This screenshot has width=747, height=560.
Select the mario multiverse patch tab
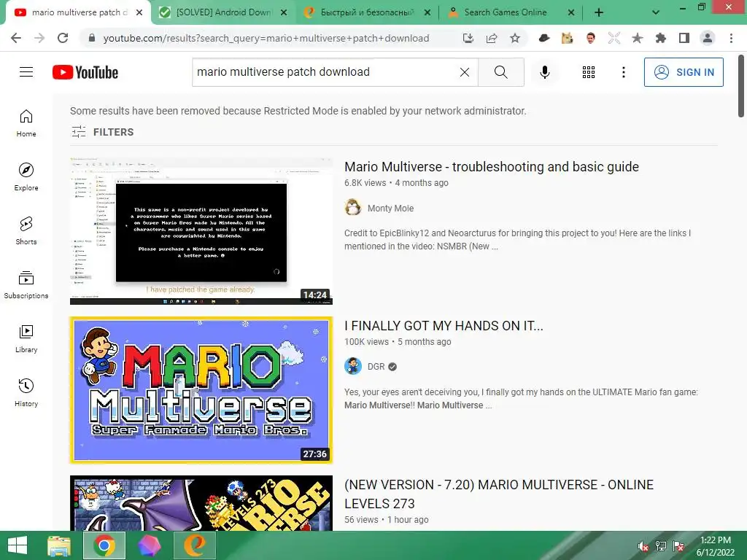coord(79,12)
